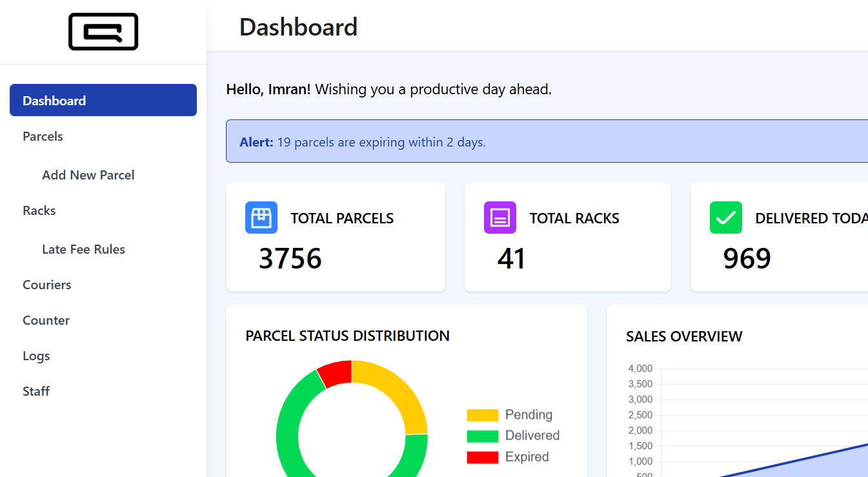Click the Total Parcels count 3756
Viewport: 868px width, 477px height.
pyautogui.click(x=290, y=259)
